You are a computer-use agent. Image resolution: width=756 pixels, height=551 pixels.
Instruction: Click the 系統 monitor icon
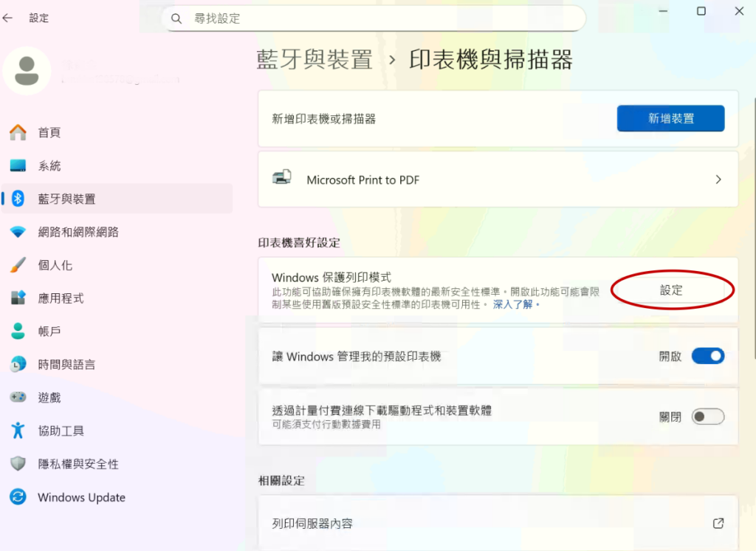(18, 166)
